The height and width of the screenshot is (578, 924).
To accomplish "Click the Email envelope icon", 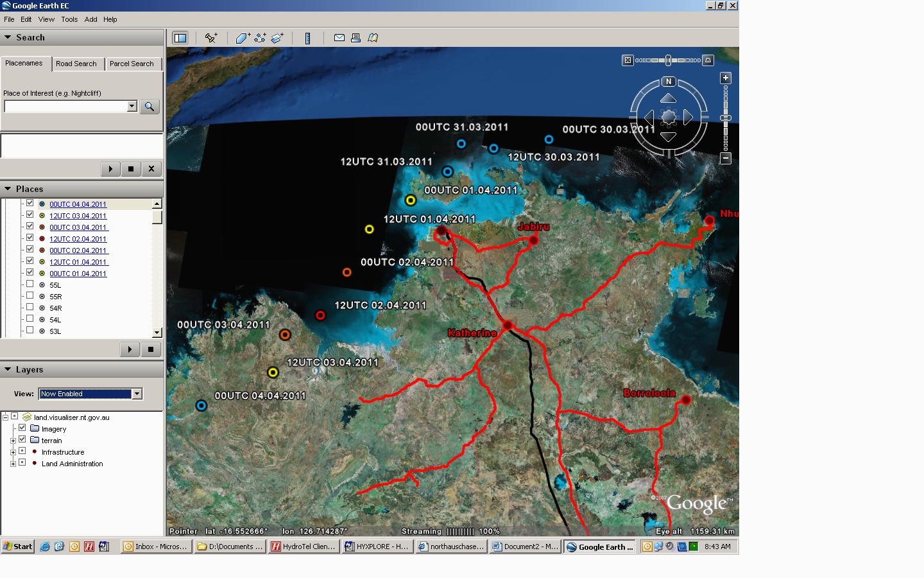I will 339,38.
